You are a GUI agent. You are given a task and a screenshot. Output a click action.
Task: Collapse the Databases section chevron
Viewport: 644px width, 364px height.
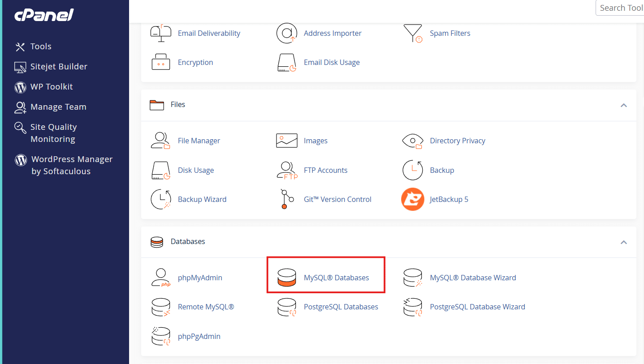point(623,242)
